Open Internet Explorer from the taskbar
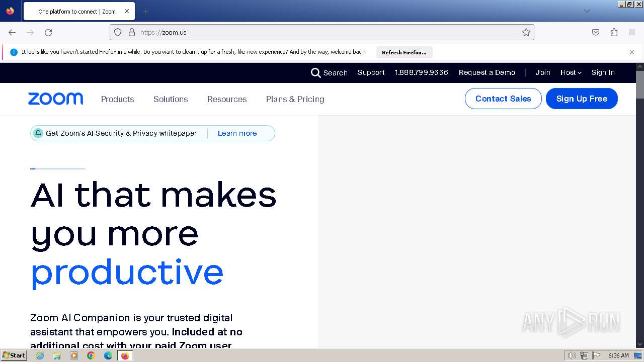 [40, 355]
